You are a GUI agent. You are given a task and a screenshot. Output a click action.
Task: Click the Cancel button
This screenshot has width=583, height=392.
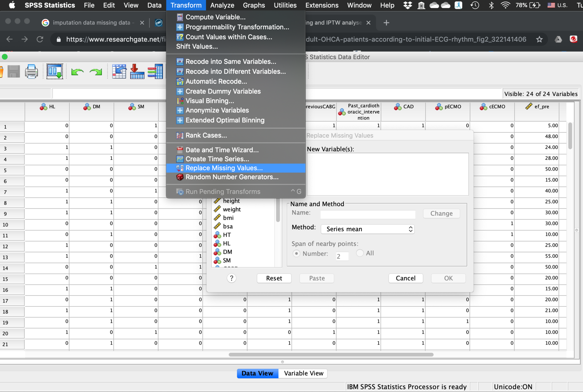(406, 278)
